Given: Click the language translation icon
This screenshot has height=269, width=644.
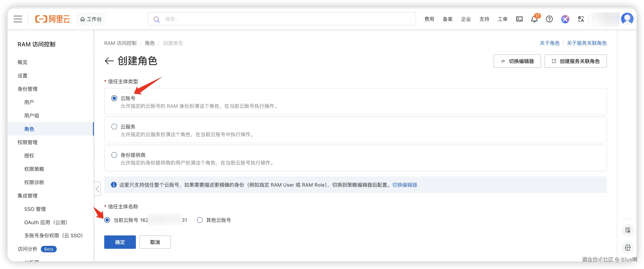Looking at the screenshot, I should pyautogui.click(x=581, y=19).
